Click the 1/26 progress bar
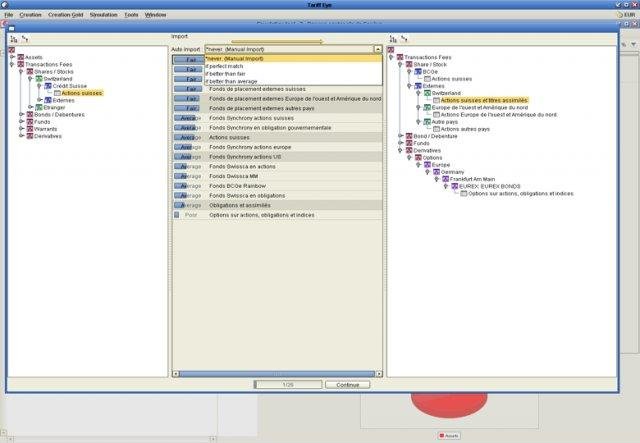The height and width of the screenshot is (443, 640). 288,385
